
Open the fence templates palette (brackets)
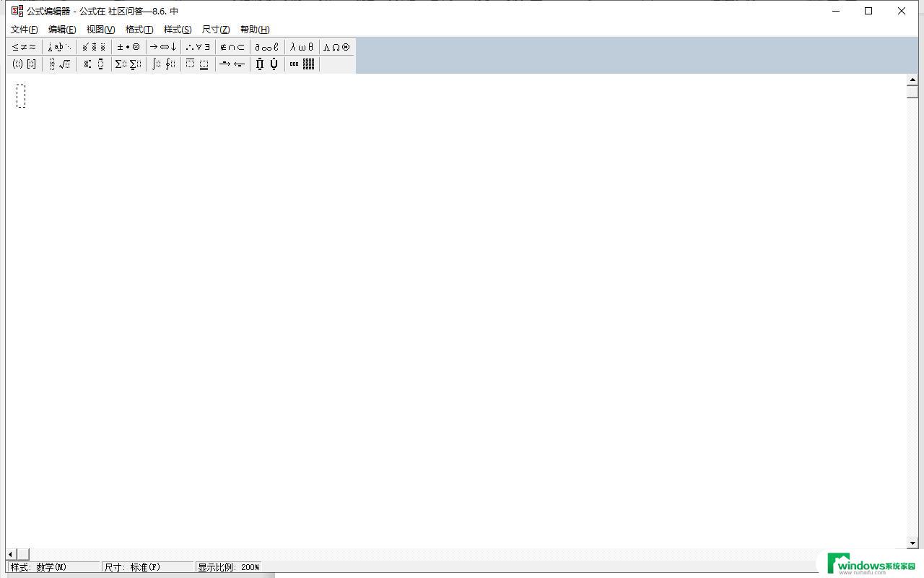(24, 64)
